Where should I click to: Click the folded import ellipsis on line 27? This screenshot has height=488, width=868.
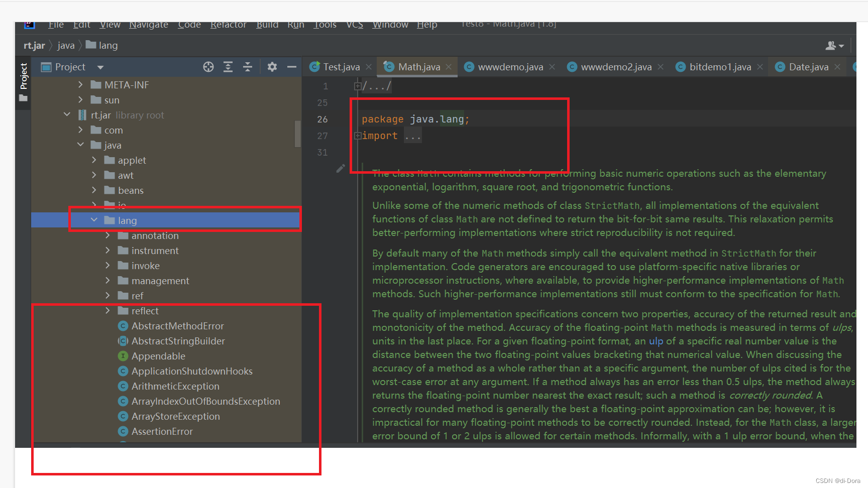point(413,136)
